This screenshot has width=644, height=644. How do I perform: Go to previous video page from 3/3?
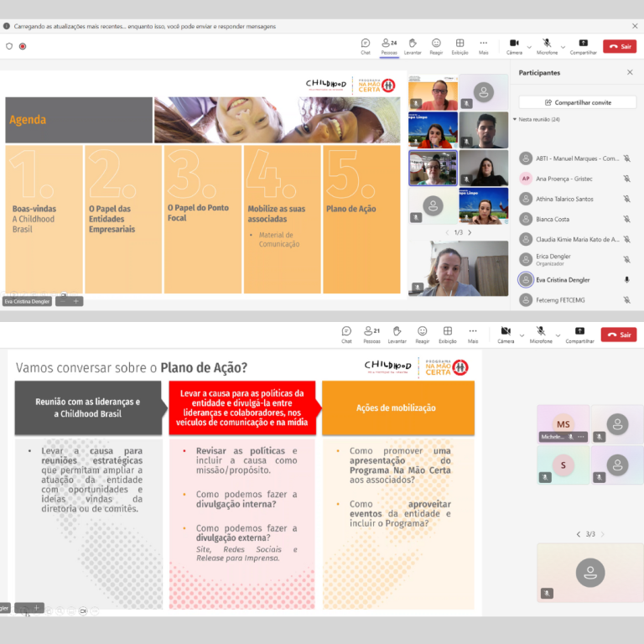(579, 534)
